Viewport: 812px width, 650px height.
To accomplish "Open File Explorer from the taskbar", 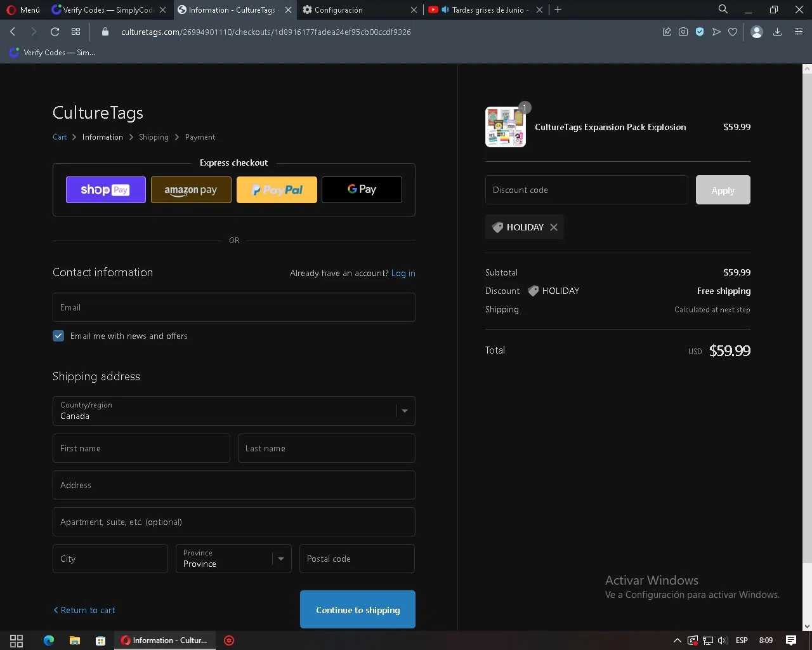I will (75, 640).
